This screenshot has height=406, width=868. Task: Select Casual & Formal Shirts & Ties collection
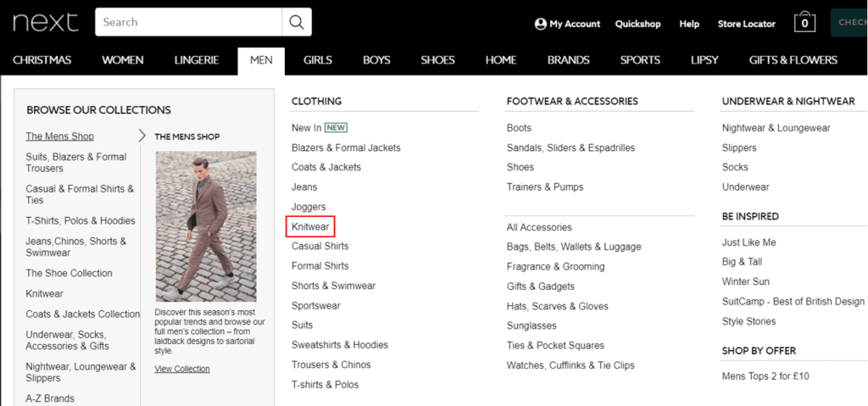pos(80,194)
